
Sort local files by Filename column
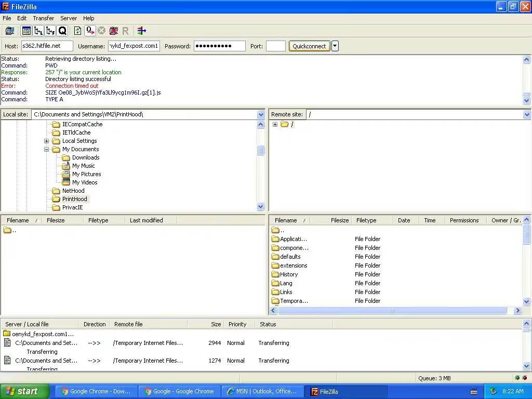(x=22, y=220)
